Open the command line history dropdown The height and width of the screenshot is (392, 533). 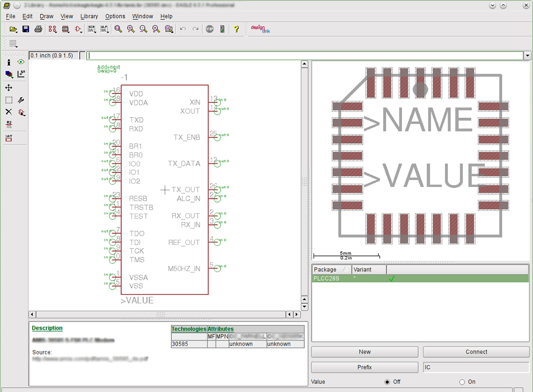pos(527,56)
